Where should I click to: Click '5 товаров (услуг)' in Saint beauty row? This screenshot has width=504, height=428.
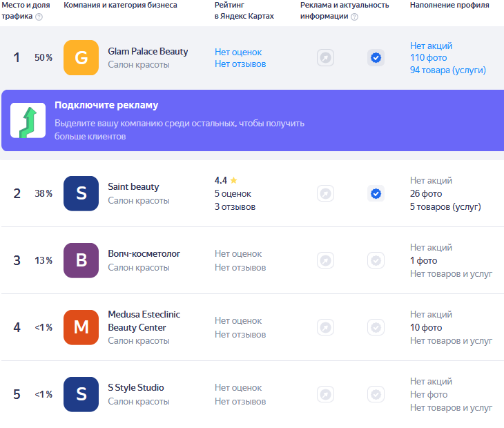[445, 207]
